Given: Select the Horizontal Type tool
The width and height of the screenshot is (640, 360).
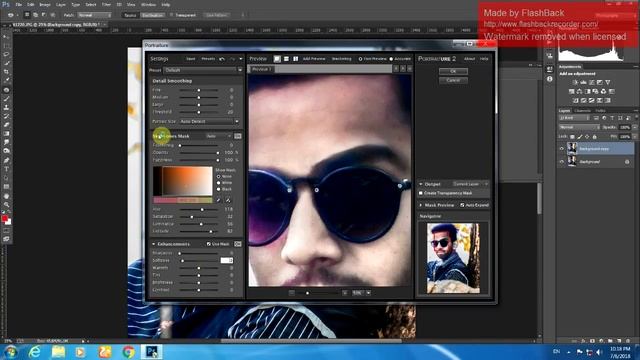Looking at the screenshot, I should [x=6, y=169].
